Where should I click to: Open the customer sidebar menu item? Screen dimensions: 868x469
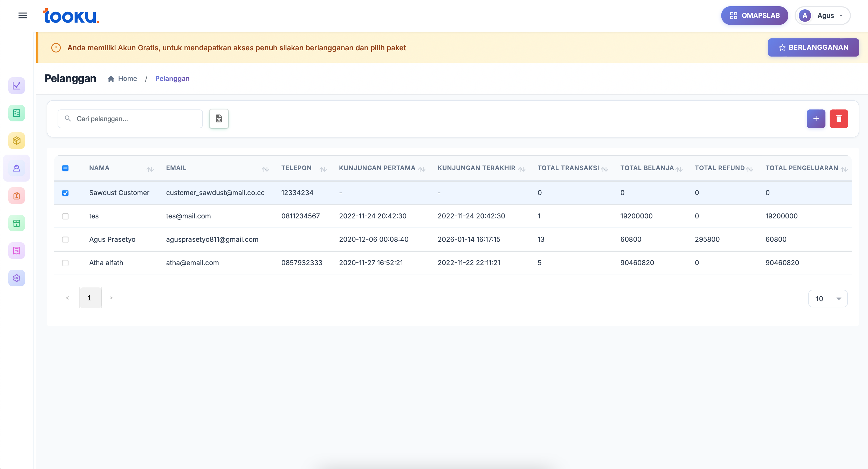[17, 168]
